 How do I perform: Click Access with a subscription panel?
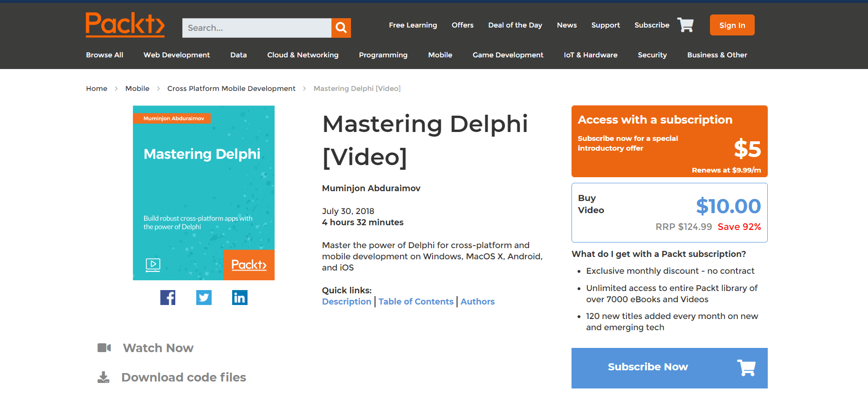click(x=669, y=141)
